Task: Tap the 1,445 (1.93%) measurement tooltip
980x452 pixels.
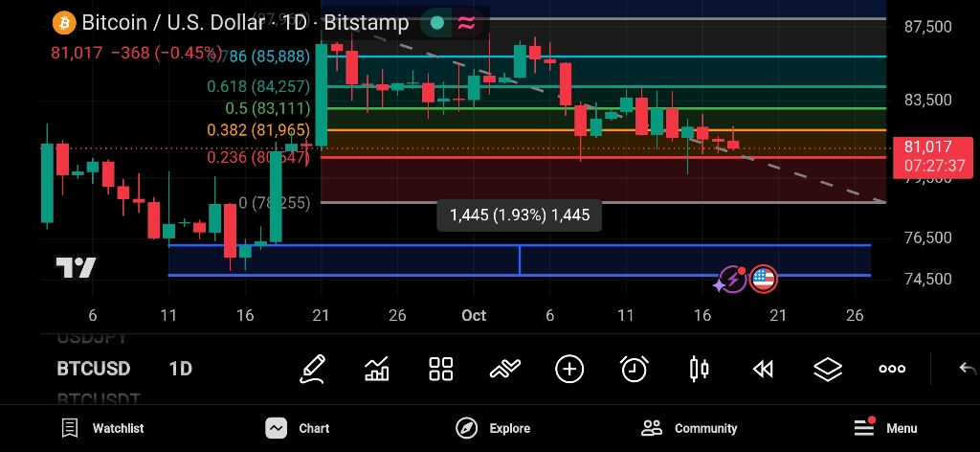Action: tap(520, 215)
